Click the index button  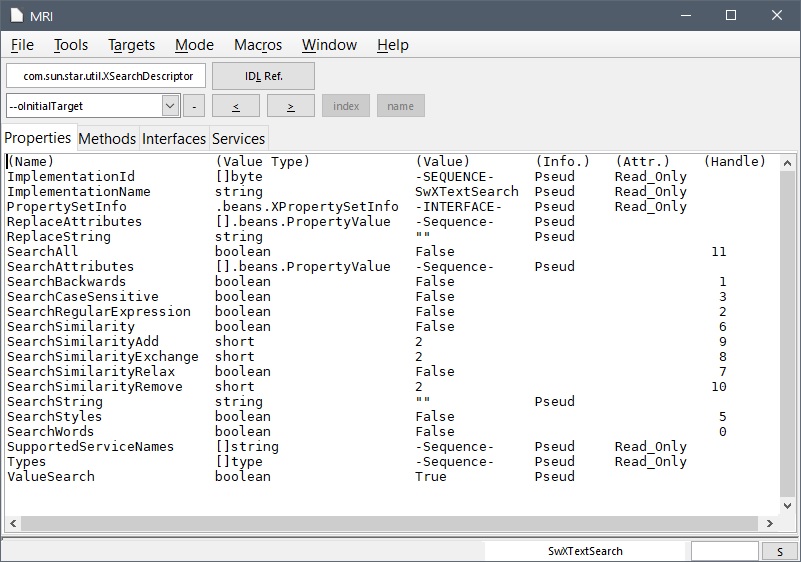(346, 106)
